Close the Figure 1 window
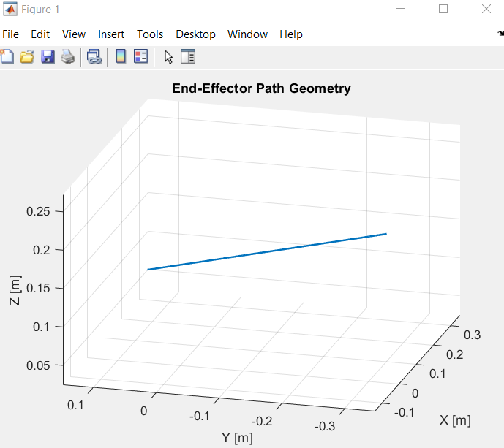The height and width of the screenshot is (448, 504). click(x=486, y=9)
